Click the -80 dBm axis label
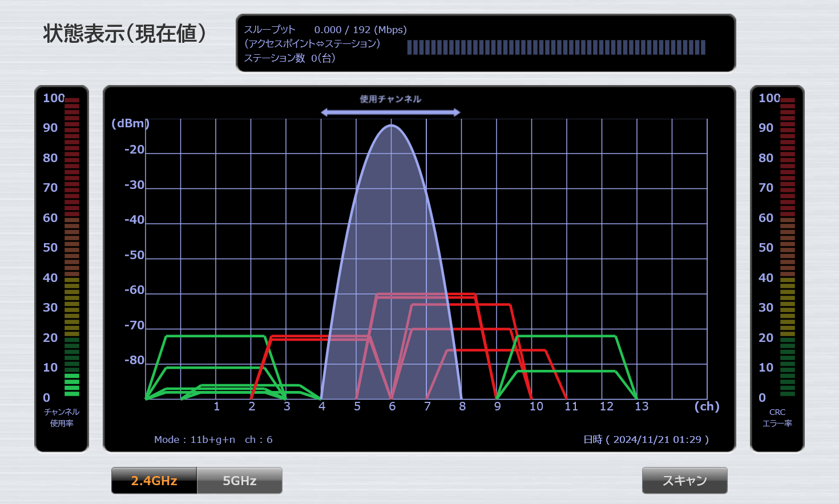 tap(135, 360)
